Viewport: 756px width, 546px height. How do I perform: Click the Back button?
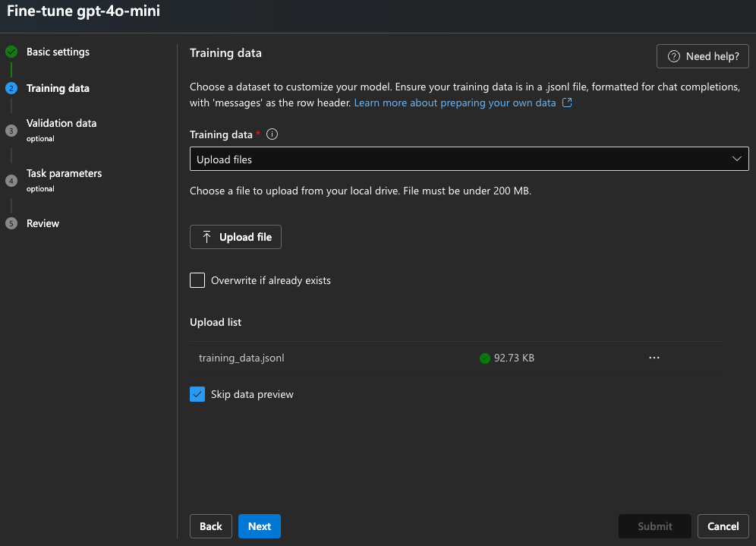(x=211, y=526)
